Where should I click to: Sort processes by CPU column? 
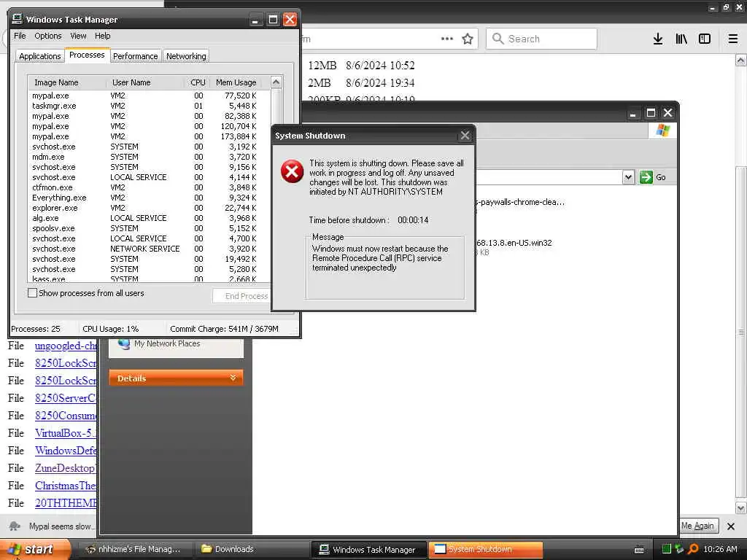tap(197, 82)
